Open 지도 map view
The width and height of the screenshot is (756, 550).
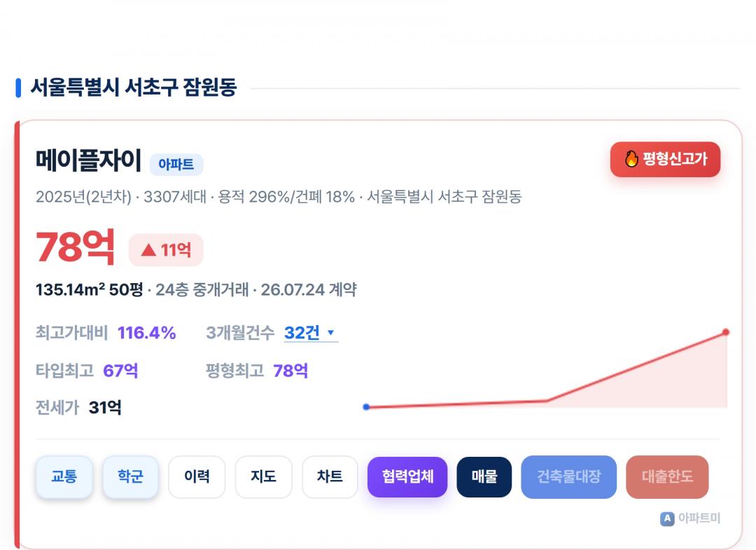click(263, 476)
